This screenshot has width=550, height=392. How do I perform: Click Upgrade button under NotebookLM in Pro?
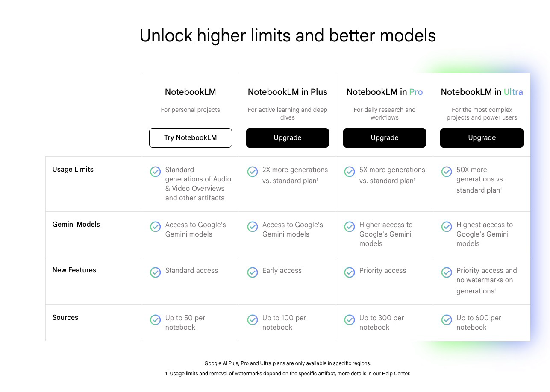pos(385,138)
